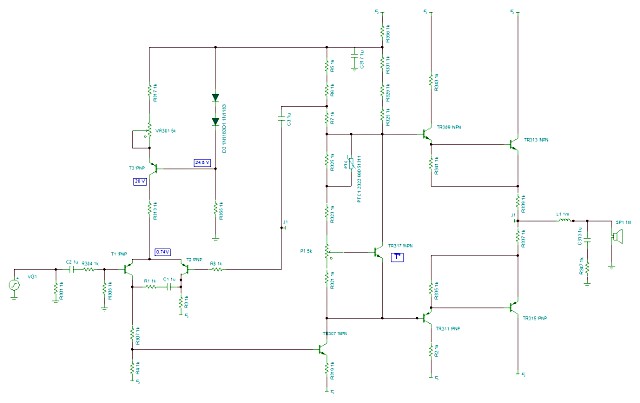Image resolution: width=640 pixels, height=403 pixels.
Task: Select transistor T3 PNP symbol
Action: pos(153,168)
